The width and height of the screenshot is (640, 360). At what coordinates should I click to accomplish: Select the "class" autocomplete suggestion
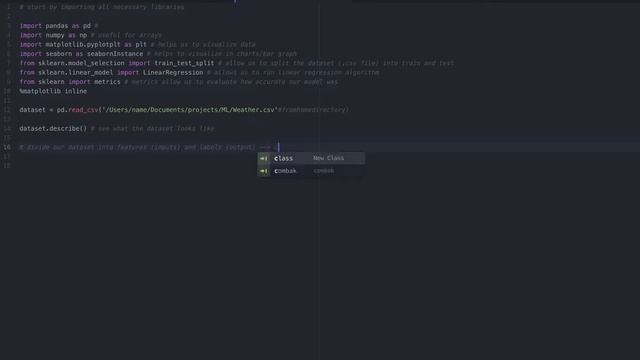pos(311,158)
